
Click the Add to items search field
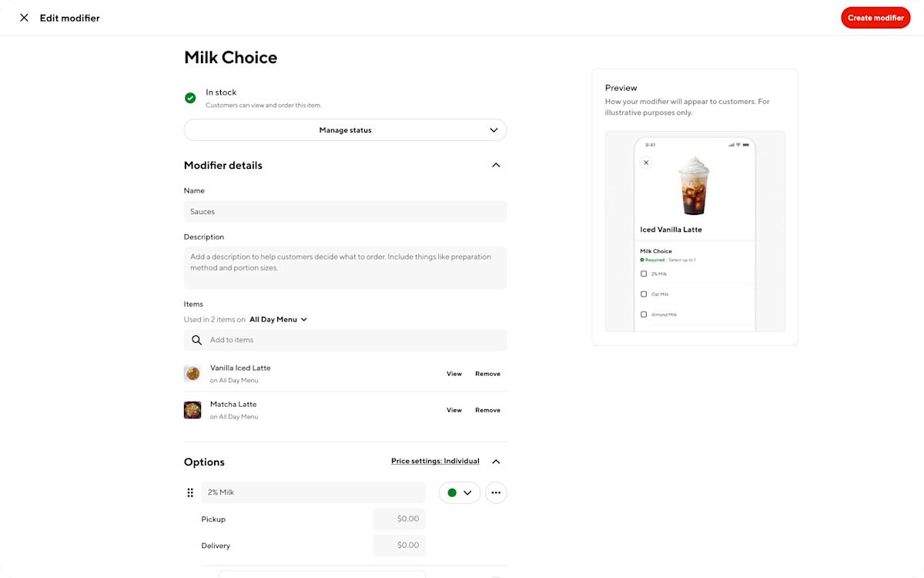coord(345,340)
